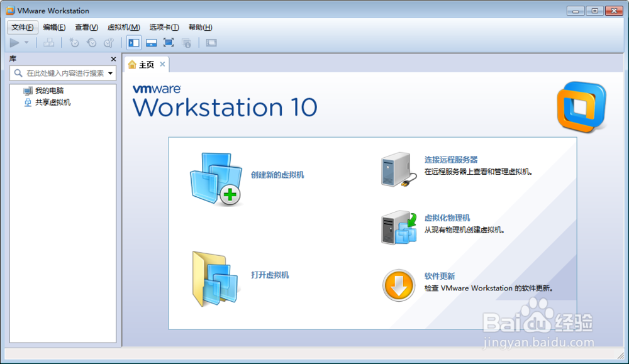The width and height of the screenshot is (629, 364).
Task: Click the orange software update download icon
Action: 399,285
